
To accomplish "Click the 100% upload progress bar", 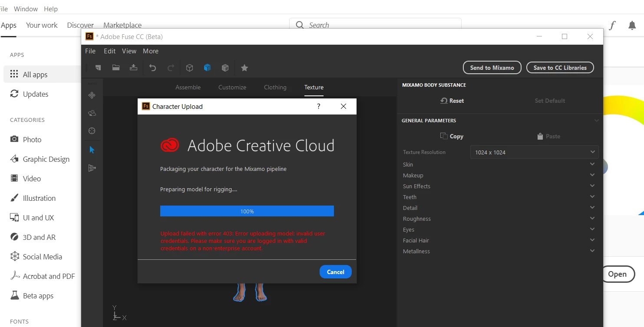I will [x=247, y=211].
